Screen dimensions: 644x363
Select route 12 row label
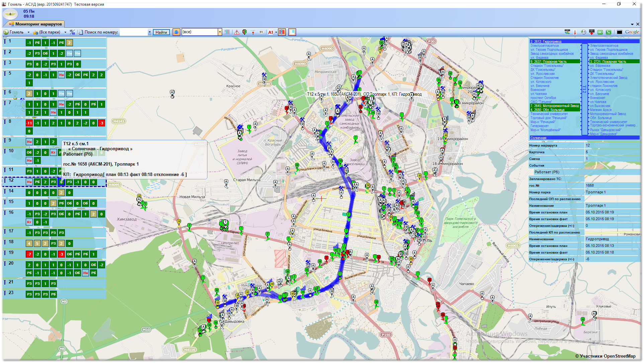tap(11, 180)
